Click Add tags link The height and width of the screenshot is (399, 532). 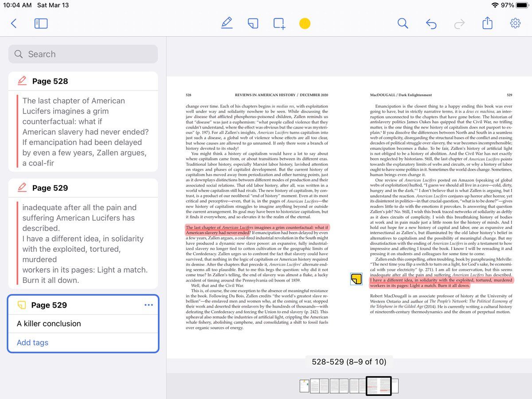[32, 343]
